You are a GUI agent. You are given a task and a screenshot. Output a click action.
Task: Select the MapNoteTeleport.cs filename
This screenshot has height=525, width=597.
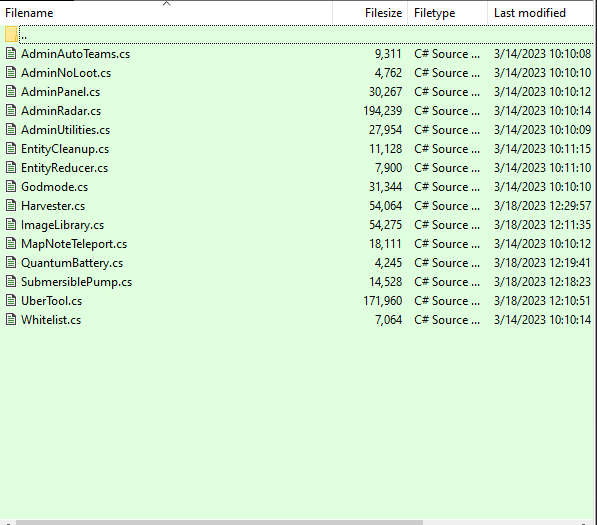coord(74,244)
